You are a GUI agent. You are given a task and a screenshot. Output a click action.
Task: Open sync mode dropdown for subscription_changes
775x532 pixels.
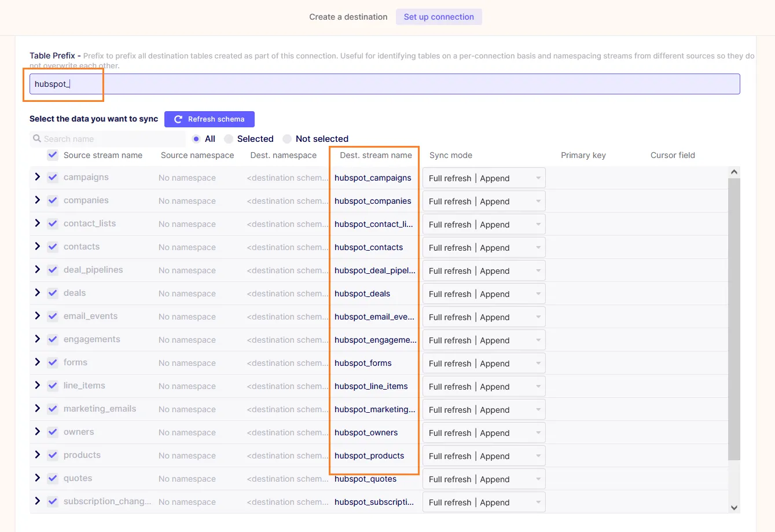point(484,502)
